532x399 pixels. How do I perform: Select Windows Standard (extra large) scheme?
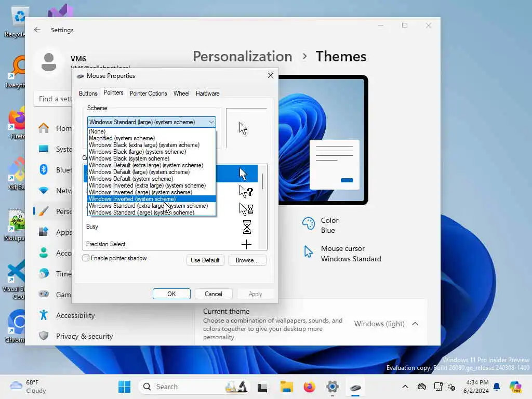152,206
